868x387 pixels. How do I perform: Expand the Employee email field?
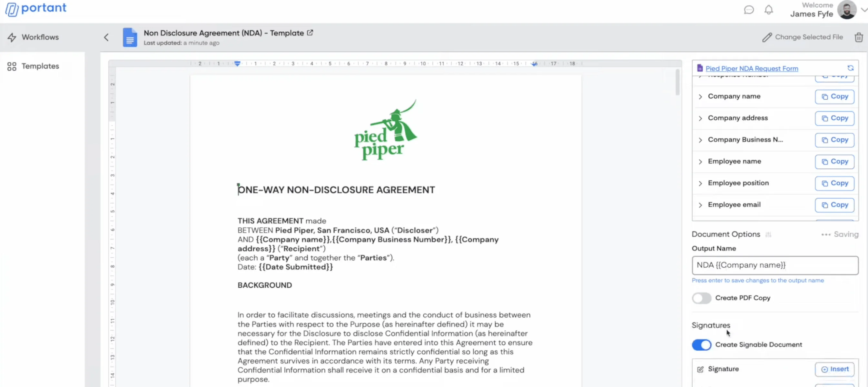[700, 205]
